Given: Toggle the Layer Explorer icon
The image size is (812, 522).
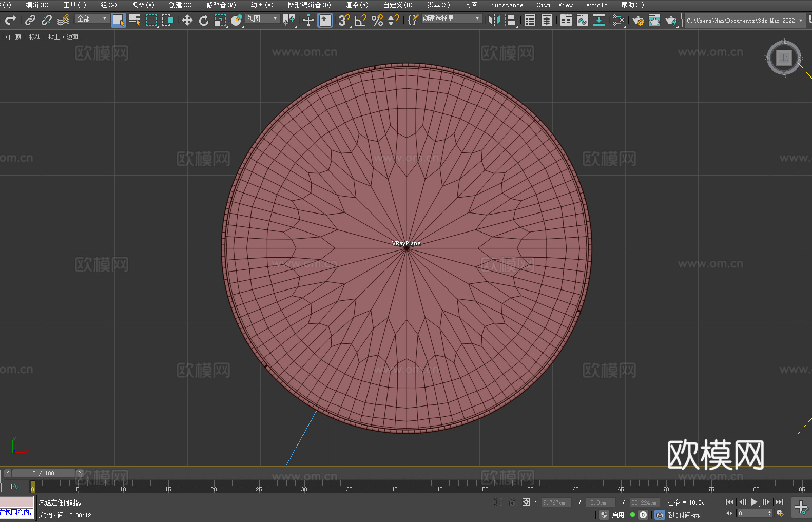Looking at the screenshot, I should [547, 20].
